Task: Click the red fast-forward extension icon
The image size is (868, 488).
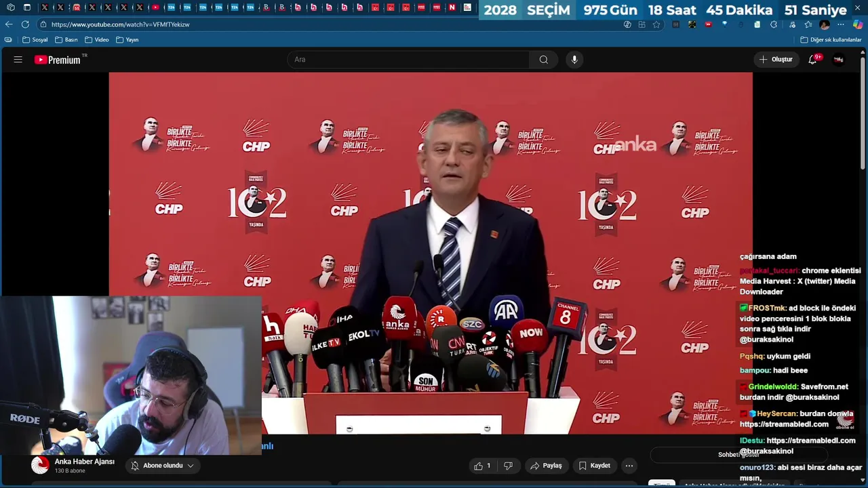Action: (x=708, y=24)
